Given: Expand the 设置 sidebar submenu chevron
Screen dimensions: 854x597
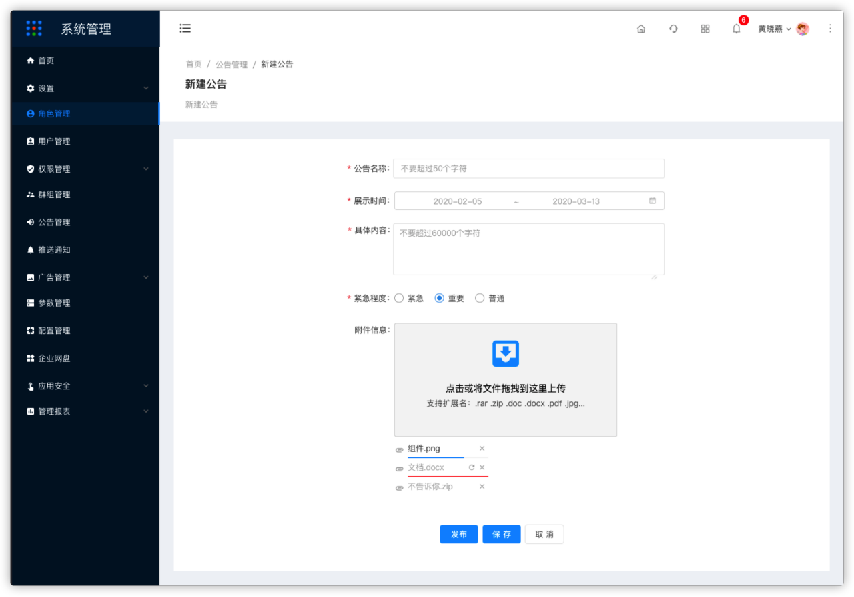Looking at the screenshot, I should [x=146, y=88].
